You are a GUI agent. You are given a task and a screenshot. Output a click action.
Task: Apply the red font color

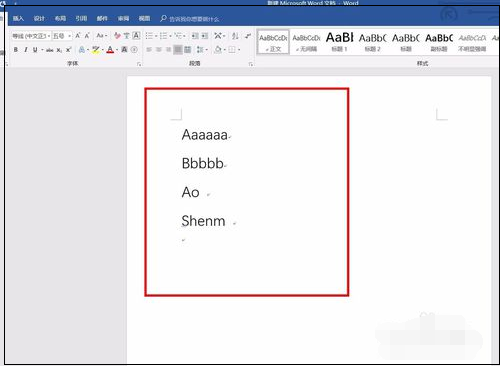tap(110, 50)
